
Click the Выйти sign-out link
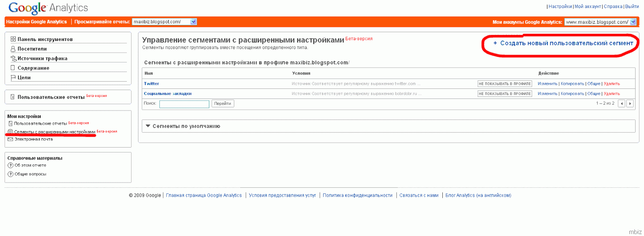632,6
